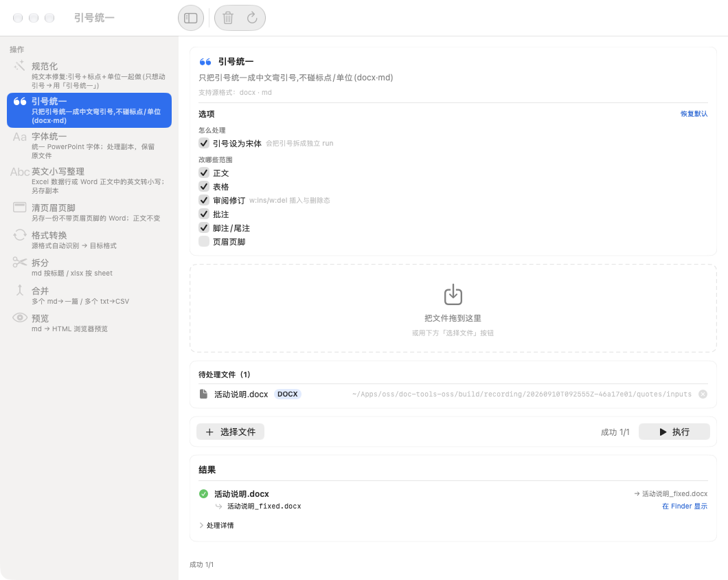Click the green success check icon

[x=203, y=494]
